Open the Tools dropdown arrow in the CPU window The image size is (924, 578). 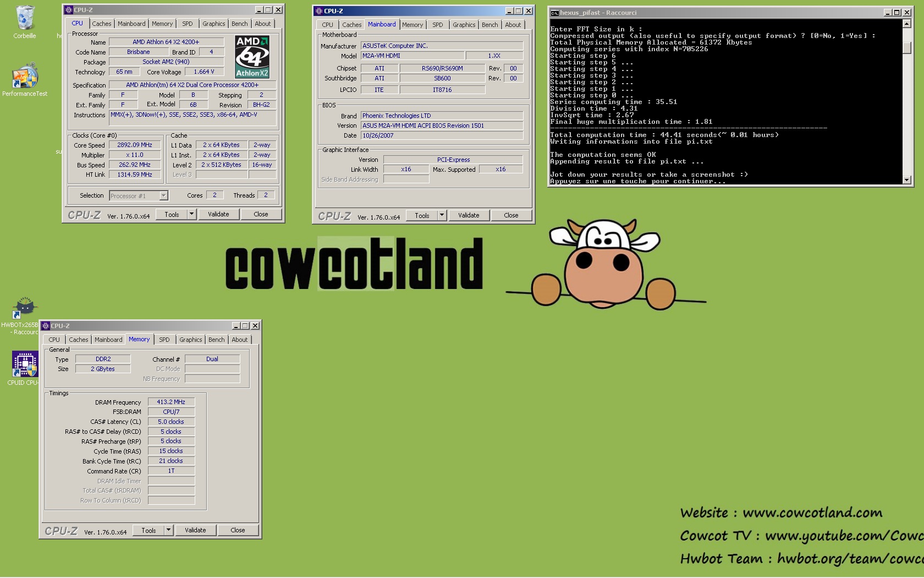[x=191, y=214]
